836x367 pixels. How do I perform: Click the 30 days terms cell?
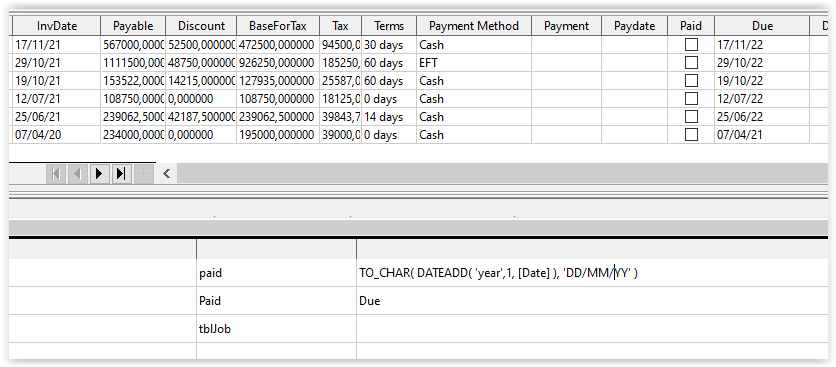[x=389, y=45]
